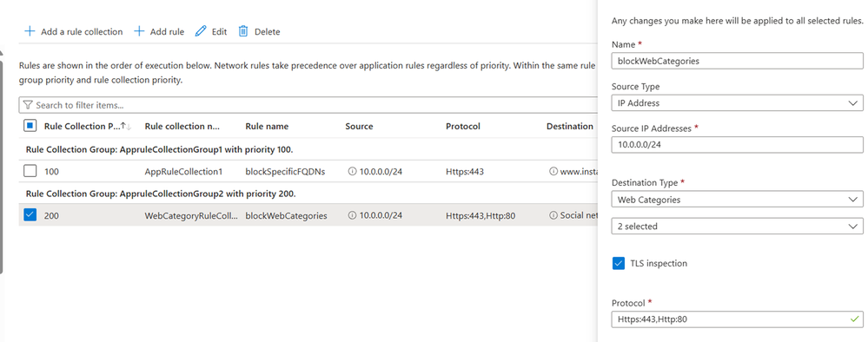Focus the Search to filter items field
Image resolution: width=868 pixels, height=342 pixels.
coord(308,104)
